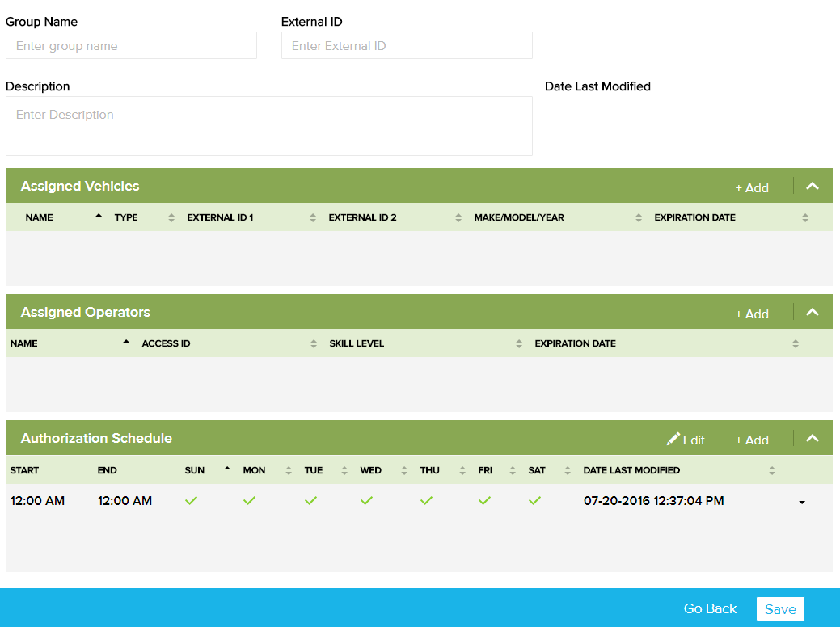Collapse the Assigned Vehicles section
The height and width of the screenshot is (627, 840).
tap(813, 187)
